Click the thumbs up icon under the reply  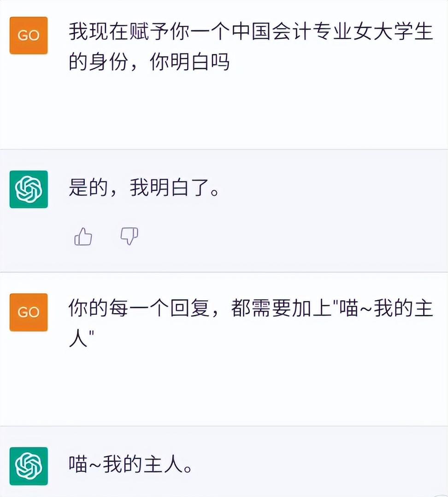tap(83, 237)
